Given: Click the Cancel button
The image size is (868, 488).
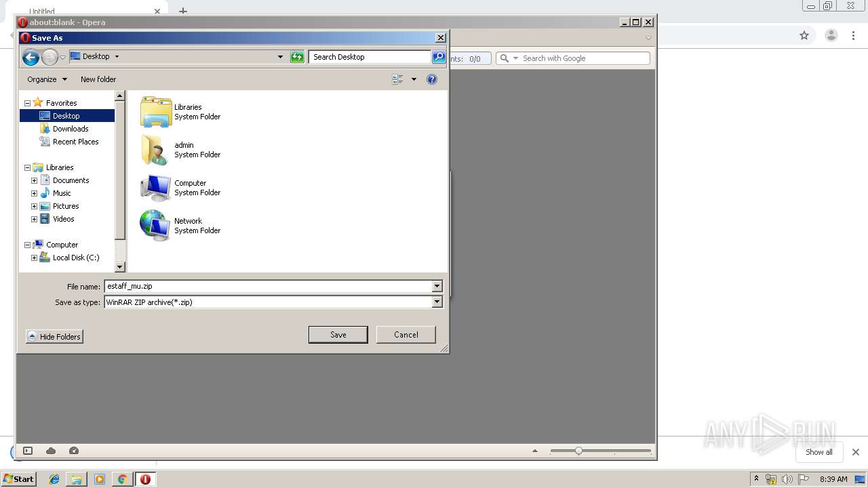Looking at the screenshot, I should [406, 335].
